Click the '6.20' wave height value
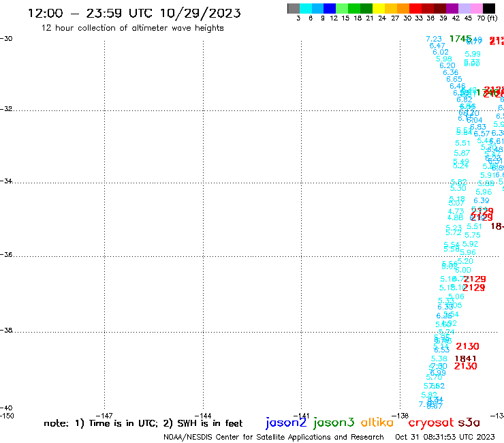The height and width of the screenshot is (443, 504). click(447, 65)
